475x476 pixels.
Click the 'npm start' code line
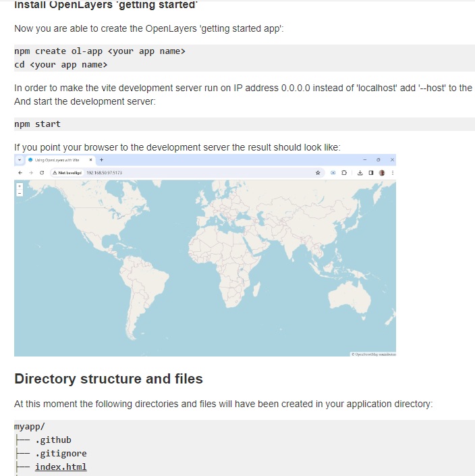tap(37, 124)
